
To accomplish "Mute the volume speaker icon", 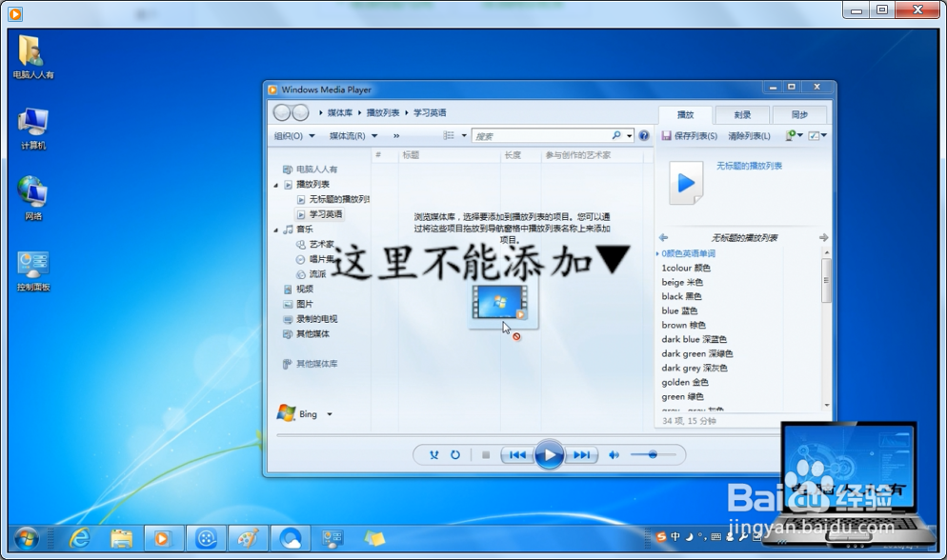I will 614,455.
